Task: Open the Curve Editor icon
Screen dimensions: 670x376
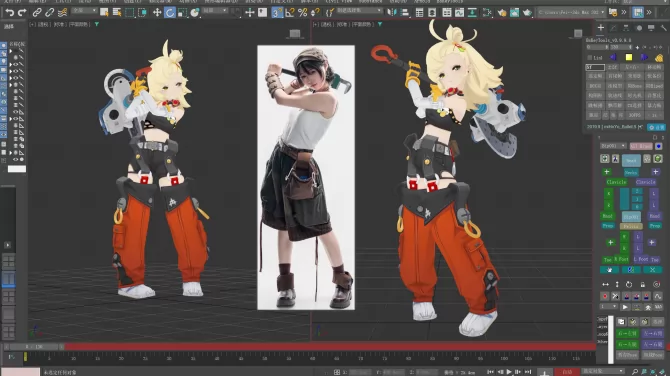Action: pyautogui.click(x=459, y=13)
